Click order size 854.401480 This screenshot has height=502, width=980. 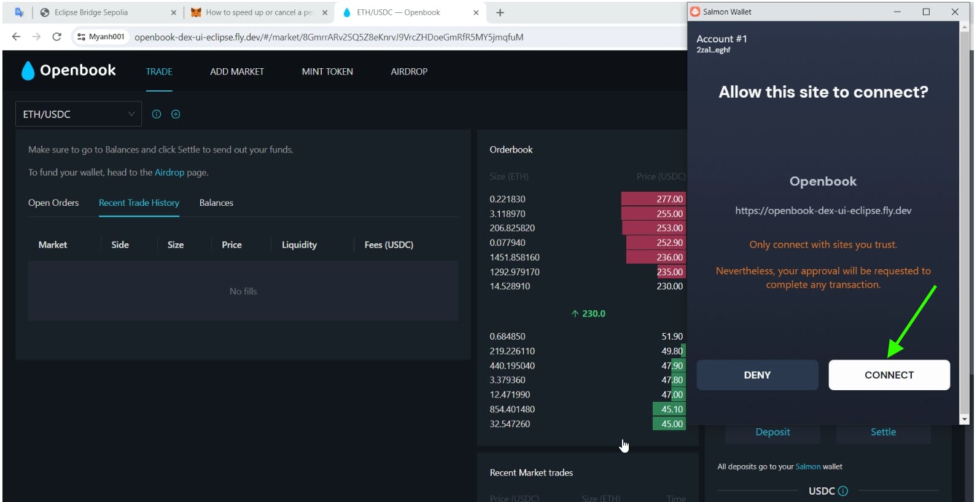[x=512, y=409]
